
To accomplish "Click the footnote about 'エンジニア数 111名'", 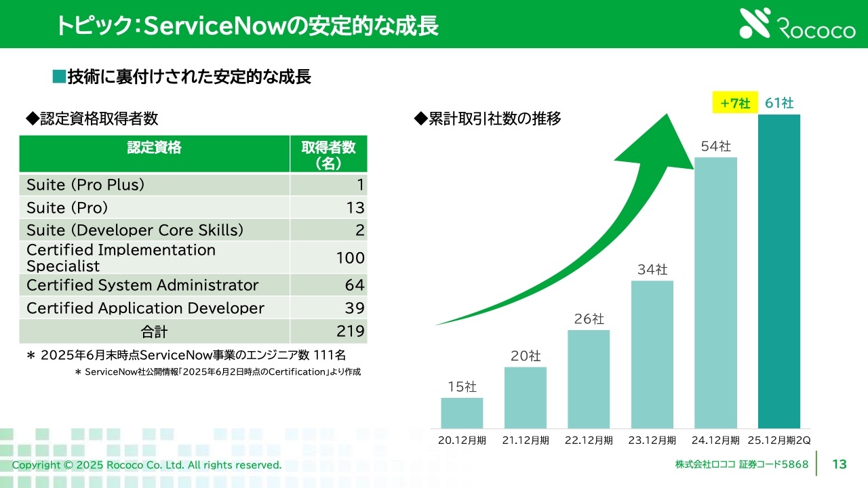I will [x=186, y=355].
